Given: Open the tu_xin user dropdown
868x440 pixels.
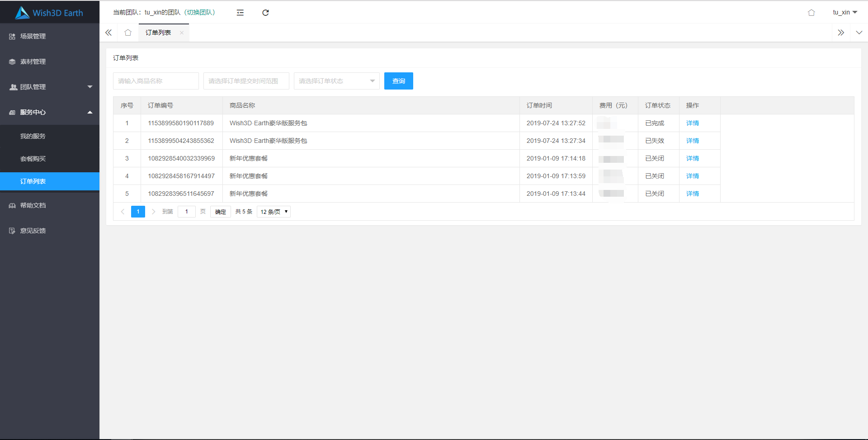Looking at the screenshot, I should pyautogui.click(x=844, y=13).
